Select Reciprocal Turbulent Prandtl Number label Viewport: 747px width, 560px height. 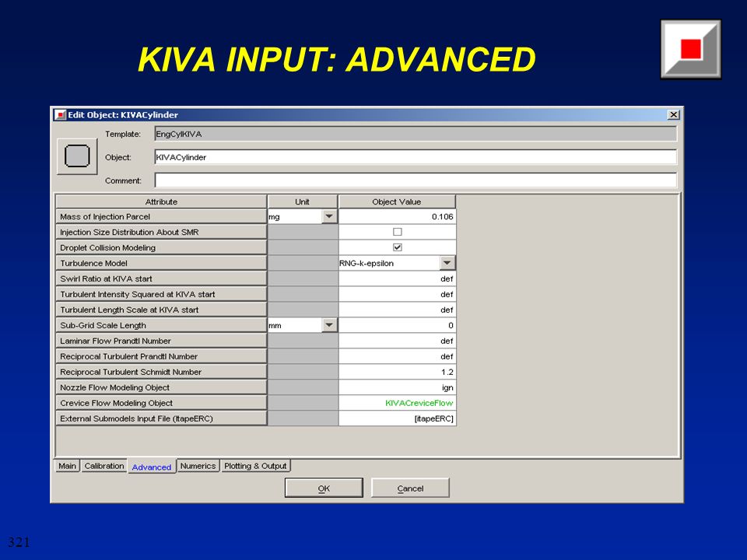(161, 356)
